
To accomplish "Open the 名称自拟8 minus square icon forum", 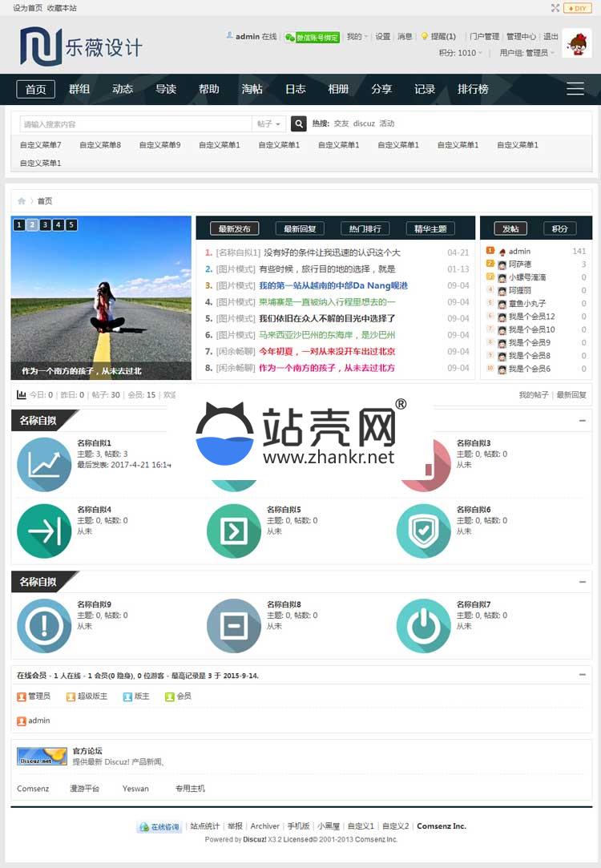I will coord(233,626).
